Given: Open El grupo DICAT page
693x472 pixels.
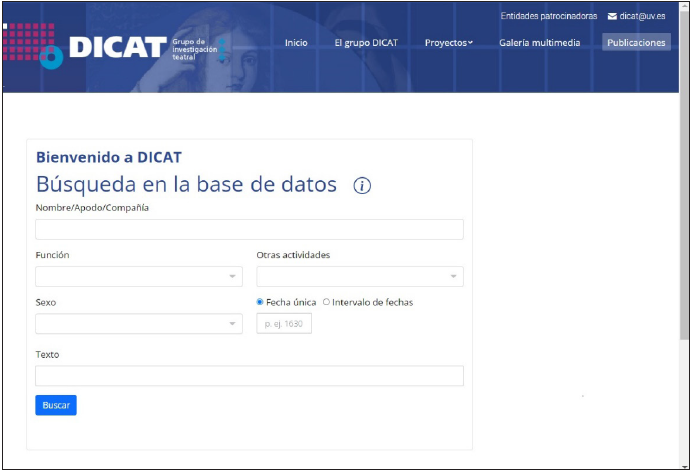Looking at the screenshot, I should [x=366, y=43].
